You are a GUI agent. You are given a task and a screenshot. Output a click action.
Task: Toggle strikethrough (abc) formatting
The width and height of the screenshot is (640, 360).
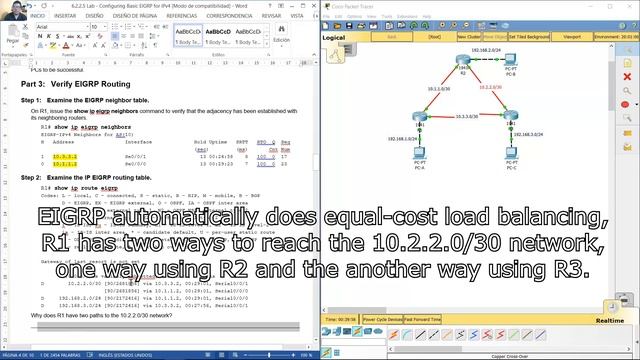tap(70, 36)
